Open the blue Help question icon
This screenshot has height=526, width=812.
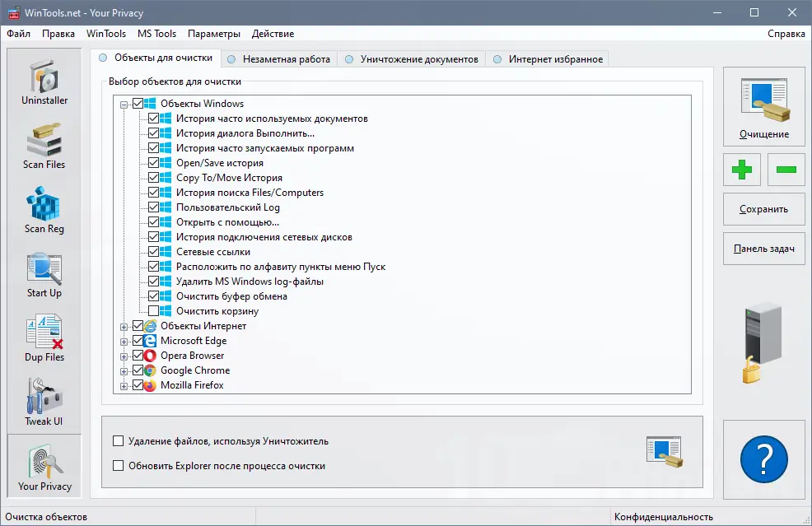pos(763,459)
